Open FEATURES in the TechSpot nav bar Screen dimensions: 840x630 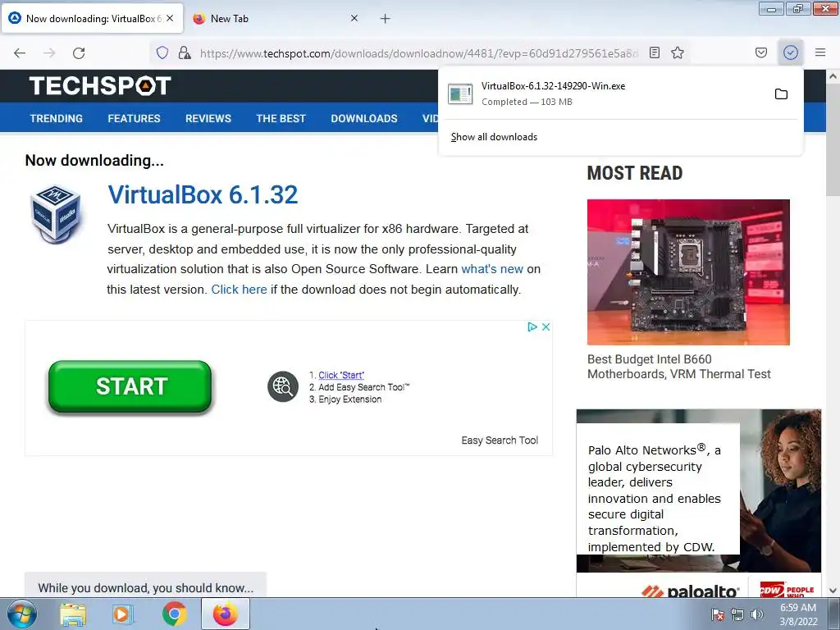pos(134,118)
